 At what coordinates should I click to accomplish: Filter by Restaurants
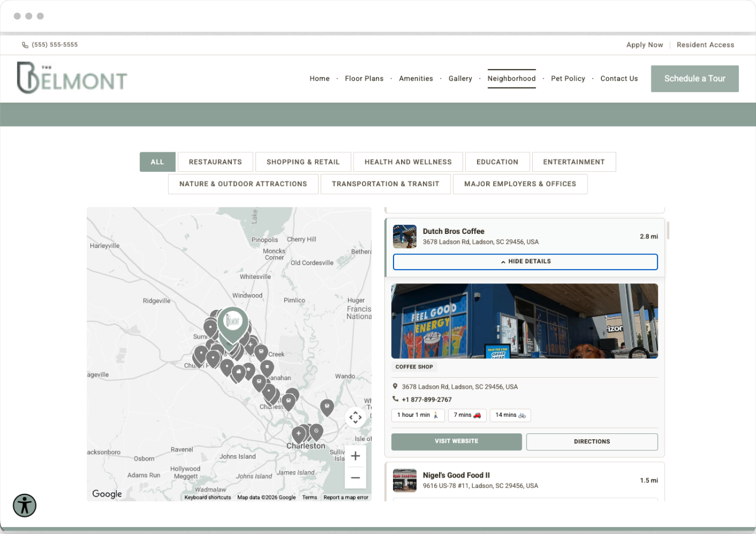point(215,162)
